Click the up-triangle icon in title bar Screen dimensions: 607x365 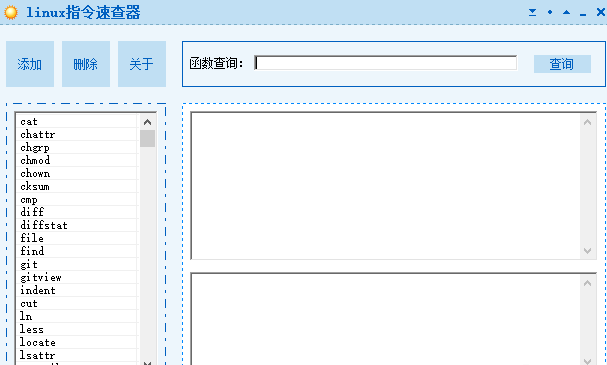click(x=566, y=12)
